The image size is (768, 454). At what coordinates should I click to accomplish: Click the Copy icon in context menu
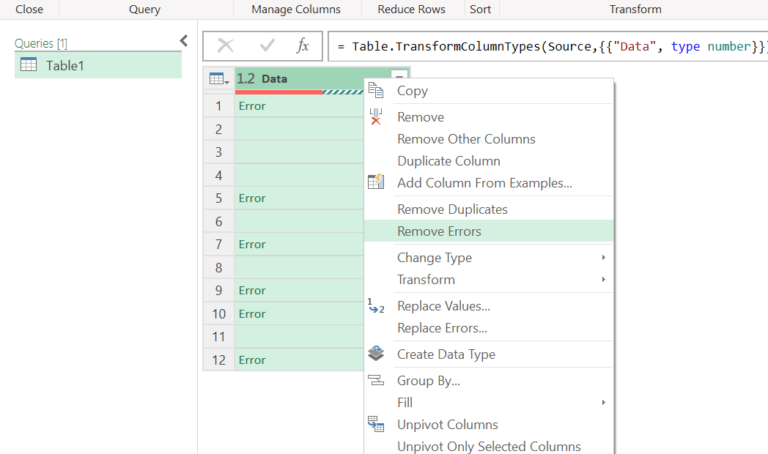coord(376,91)
